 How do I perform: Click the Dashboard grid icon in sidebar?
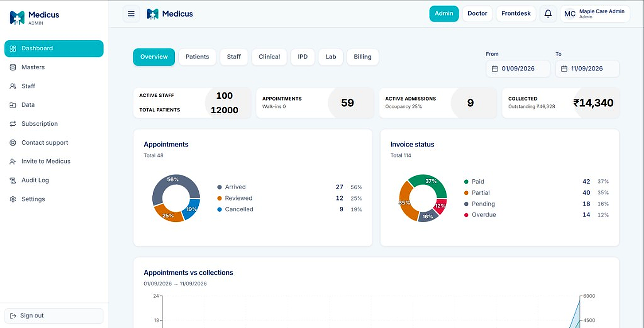(13, 48)
